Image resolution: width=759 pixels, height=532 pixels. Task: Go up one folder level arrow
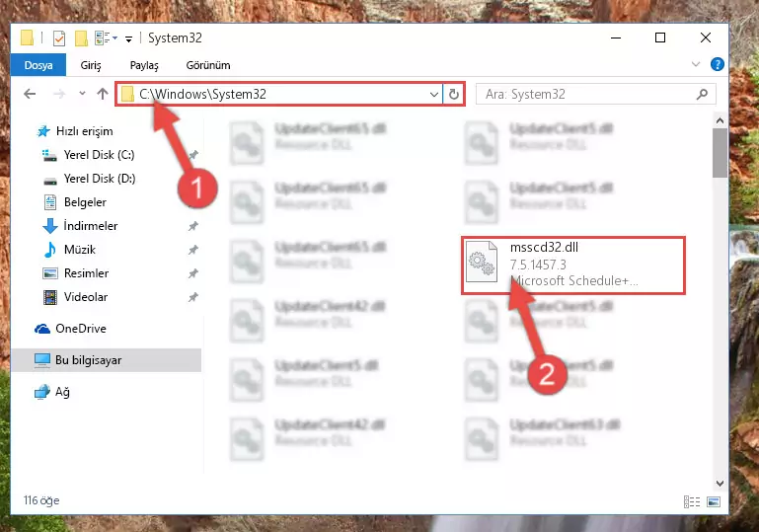pyautogui.click(x=102, y=94)
